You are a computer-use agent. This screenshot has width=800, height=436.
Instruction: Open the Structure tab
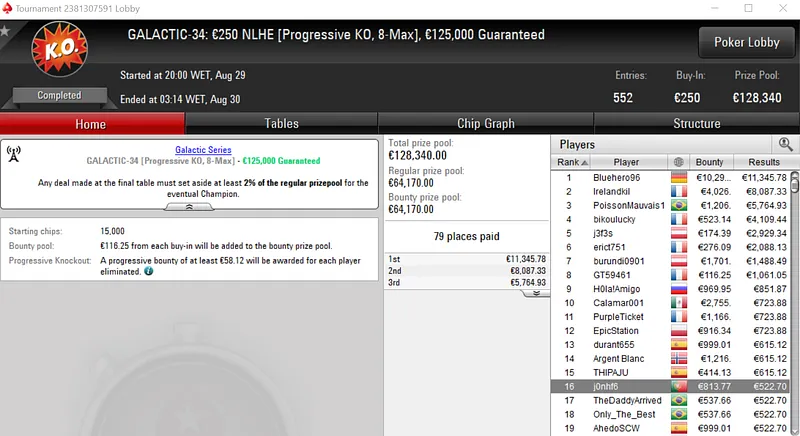coord(697,124)
